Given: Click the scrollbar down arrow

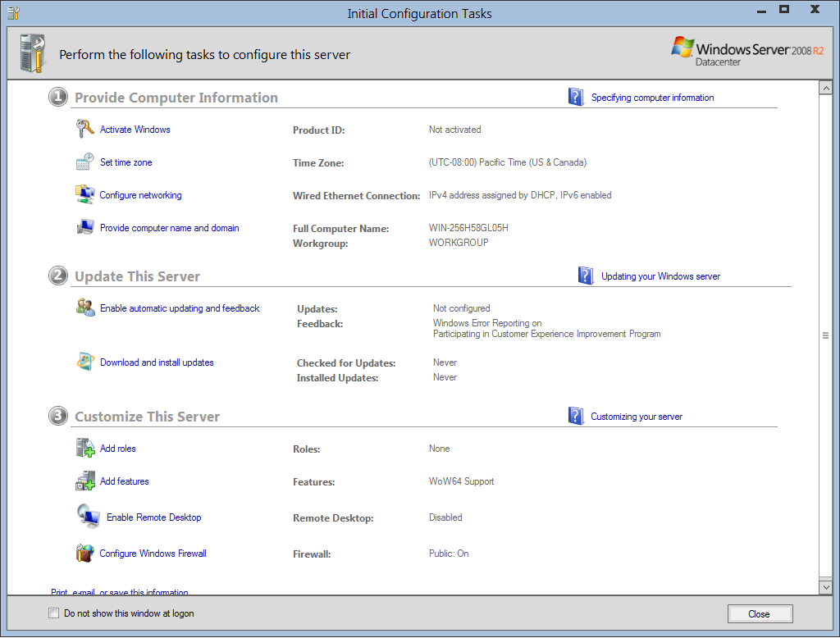Looking at the screenshot, I should [825, 586].
